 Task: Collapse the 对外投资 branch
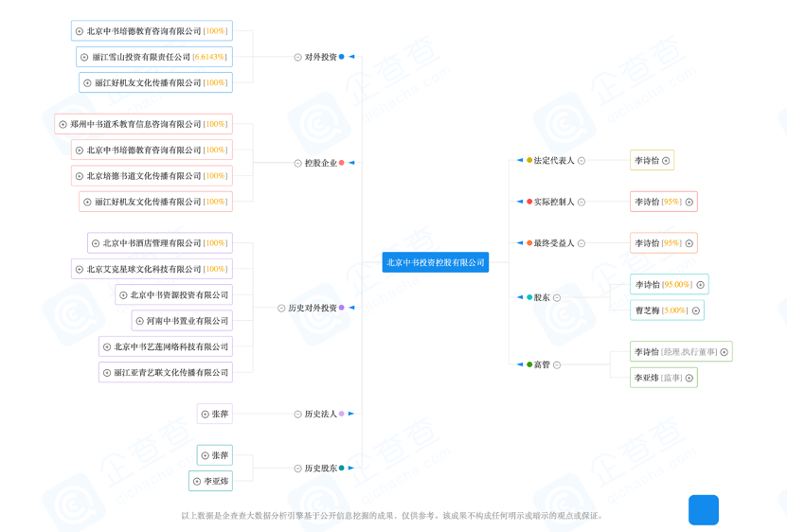(297, 57)
